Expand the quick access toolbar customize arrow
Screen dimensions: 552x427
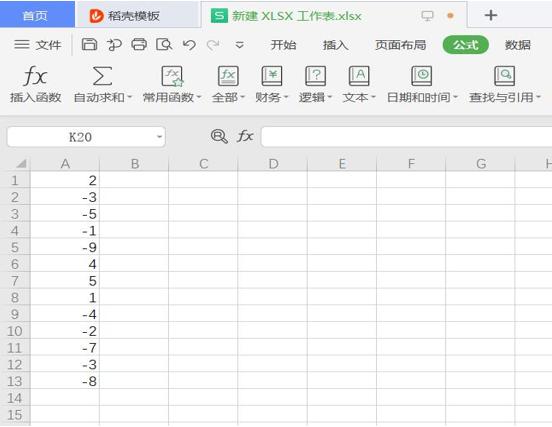point(239,45)
